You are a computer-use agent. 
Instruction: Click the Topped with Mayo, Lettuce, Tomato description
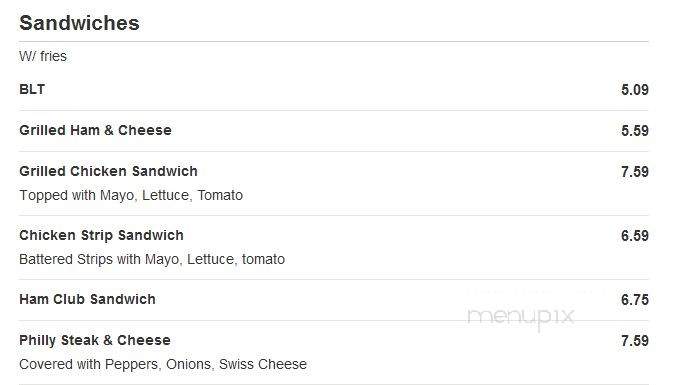[x=131, y=195]
